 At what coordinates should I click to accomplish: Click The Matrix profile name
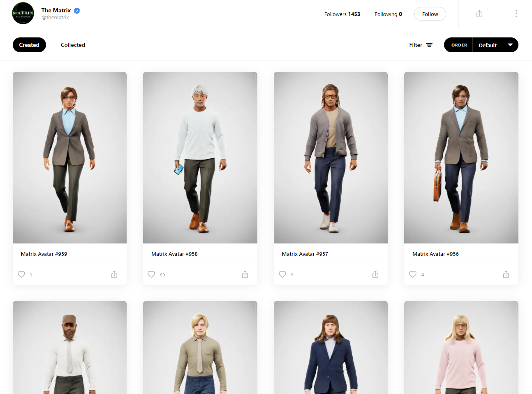click(x=56, y=10)
